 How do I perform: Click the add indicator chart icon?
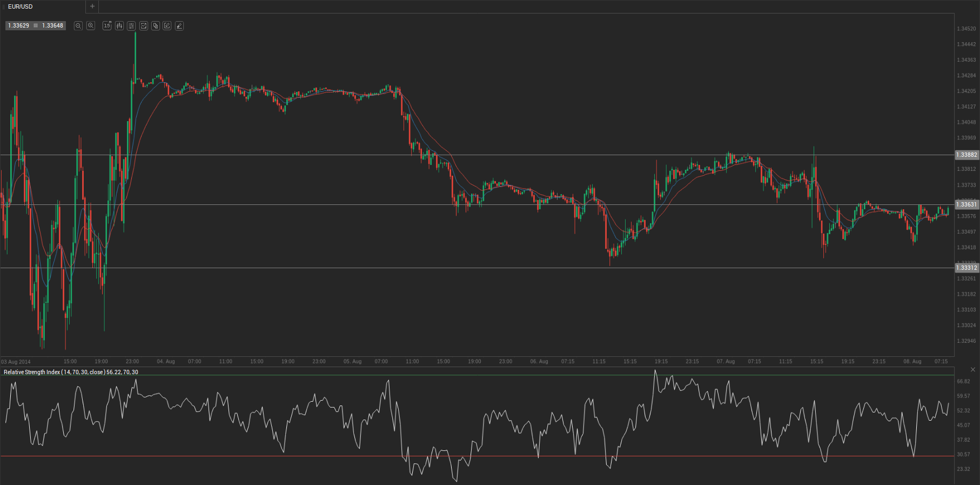pos(144,26)
